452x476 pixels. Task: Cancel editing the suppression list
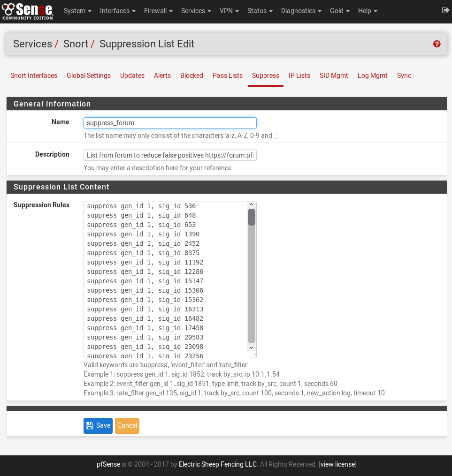point(127,426)
